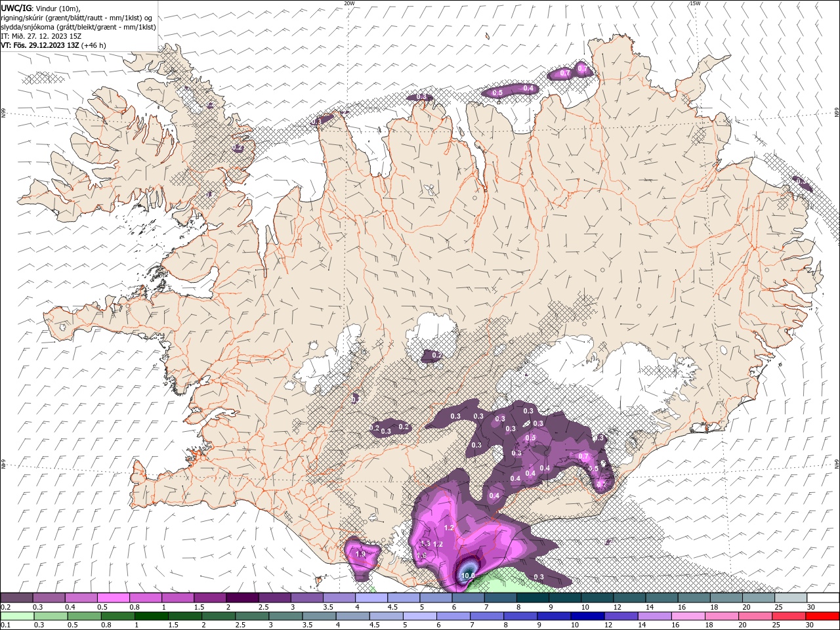Click the 'slydda/snjókoma' legend description line
The width and height of the screenshot is (840, 630).
click(77, 27)
